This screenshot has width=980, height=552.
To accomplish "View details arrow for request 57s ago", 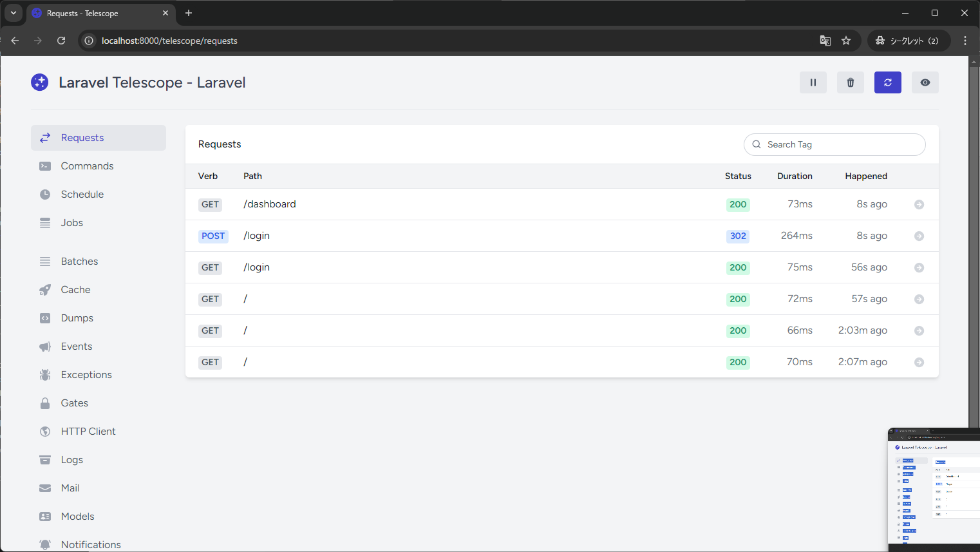I will coord(919,299).
